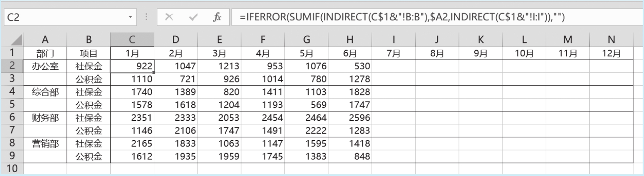Click the formula bar resize dots handle

pos(146,18)
